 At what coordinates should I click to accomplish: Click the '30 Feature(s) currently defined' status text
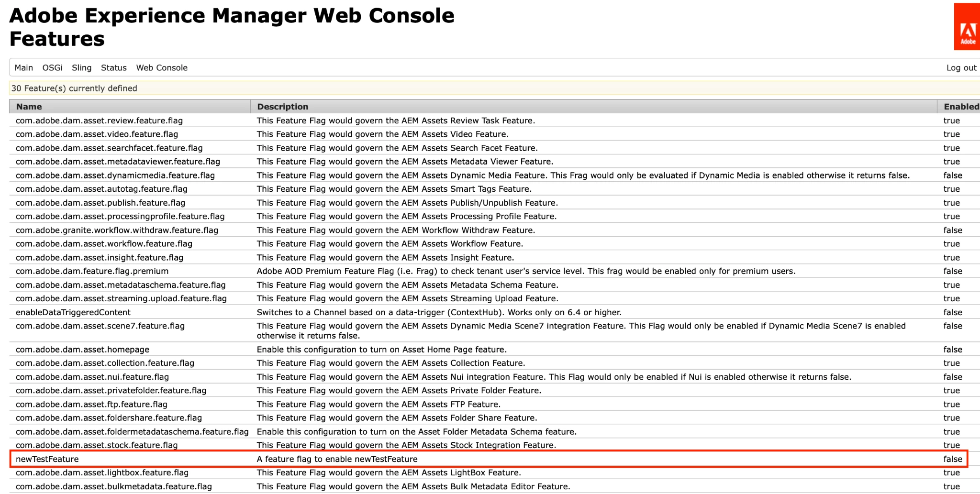(74, 88)
